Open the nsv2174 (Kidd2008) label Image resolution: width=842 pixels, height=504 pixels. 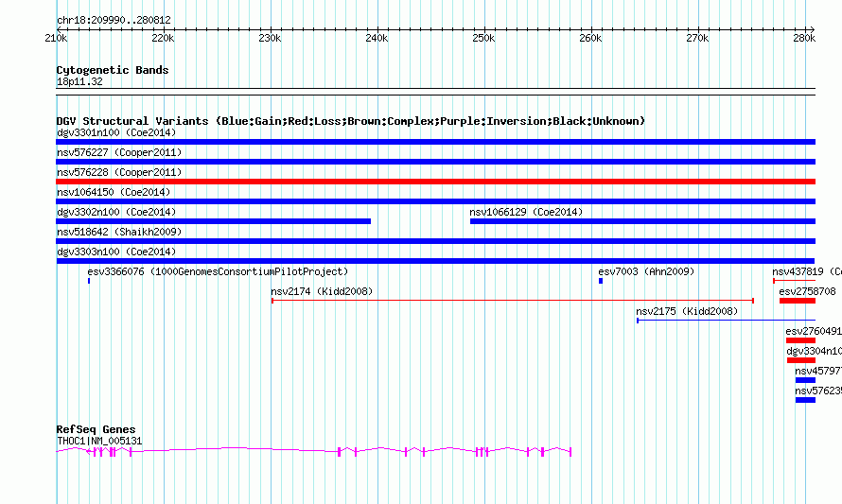click(x=322, y=291)
